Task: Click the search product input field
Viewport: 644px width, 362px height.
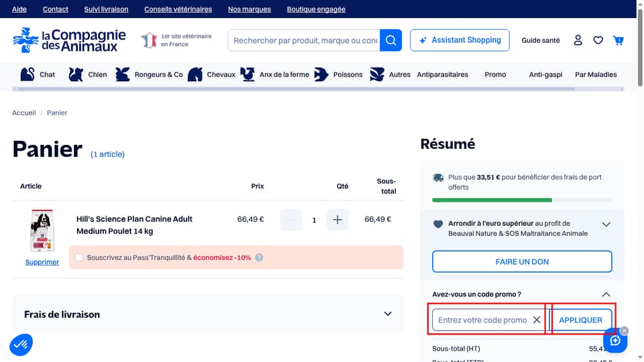Action: tap(304, 40)
